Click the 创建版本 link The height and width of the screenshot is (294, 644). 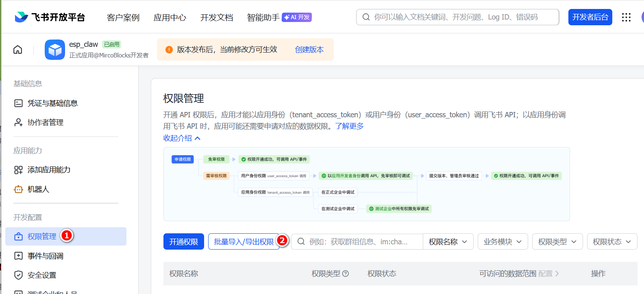point(309,50)
